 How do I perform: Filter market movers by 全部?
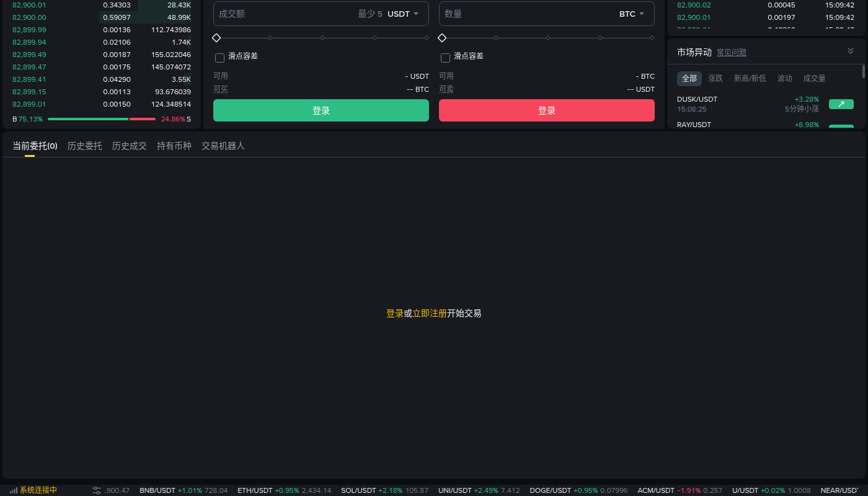689,79
